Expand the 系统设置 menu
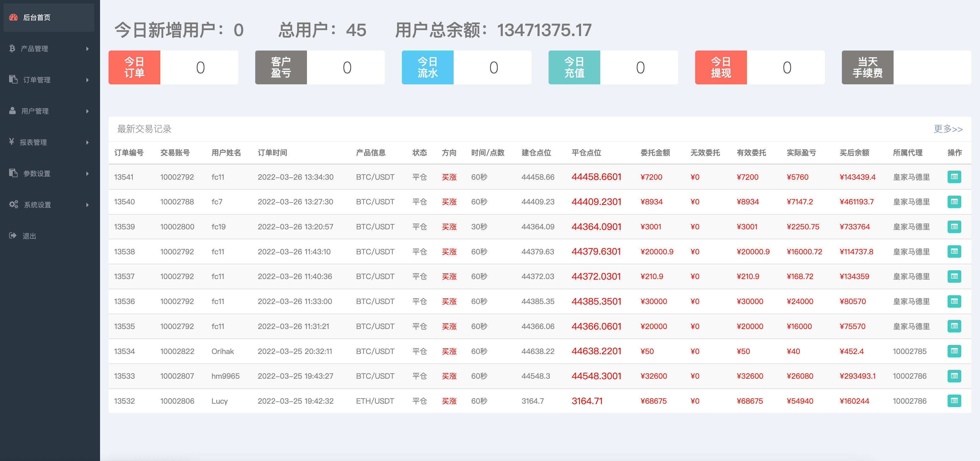Viewport: 980px width, 461px height. [37, 204]
